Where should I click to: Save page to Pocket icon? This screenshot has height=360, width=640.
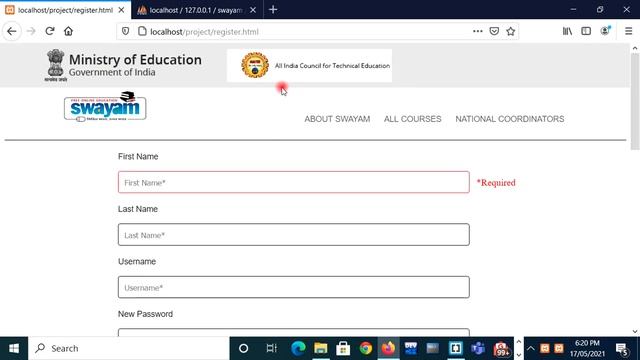click(494, 31)
